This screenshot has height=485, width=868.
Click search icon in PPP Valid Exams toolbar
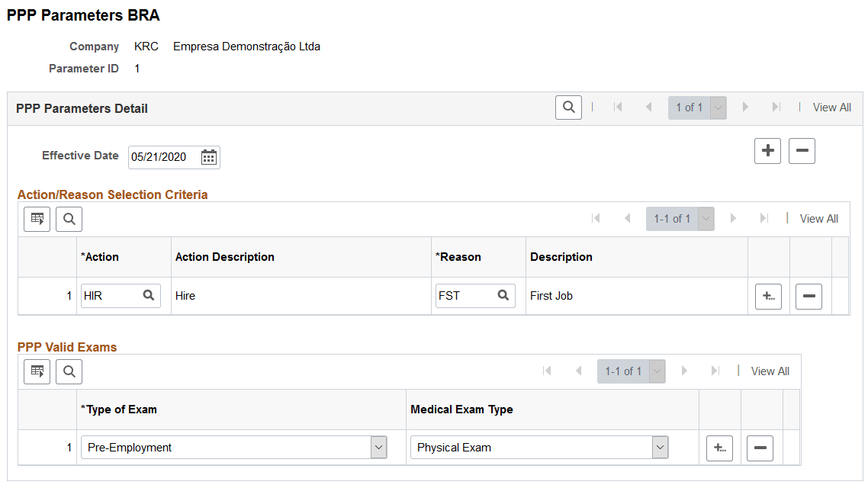pos(69,371)
